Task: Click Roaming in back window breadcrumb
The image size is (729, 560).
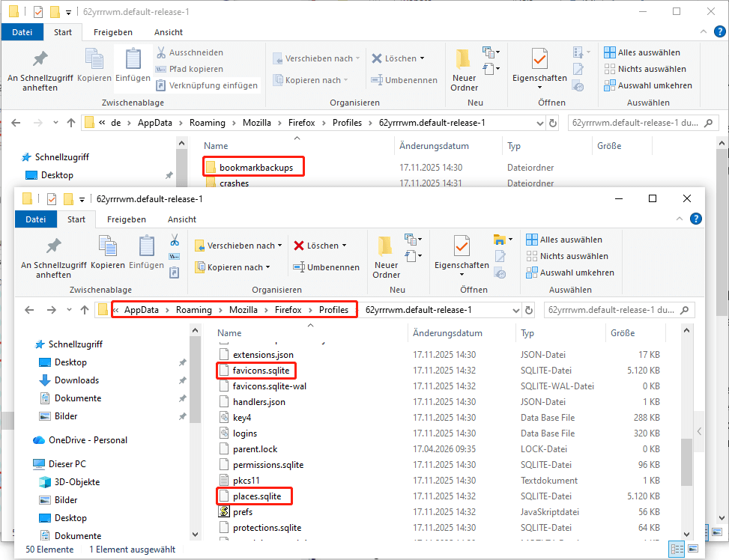Action: 208,123
